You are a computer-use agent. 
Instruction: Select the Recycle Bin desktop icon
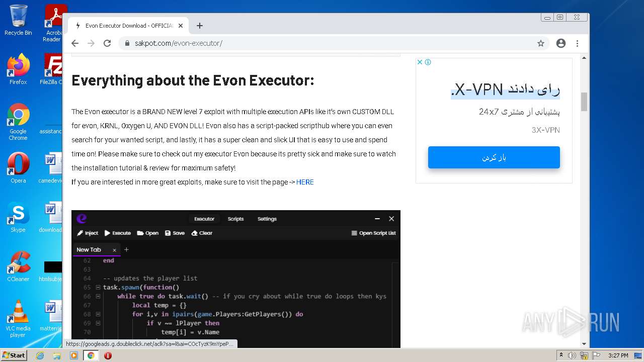(x=18, y=21)
